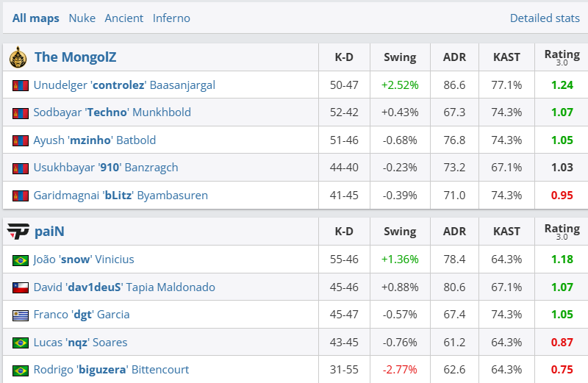
Task: Click the Swing column header for MongolZ
Action: click(400, 57)
